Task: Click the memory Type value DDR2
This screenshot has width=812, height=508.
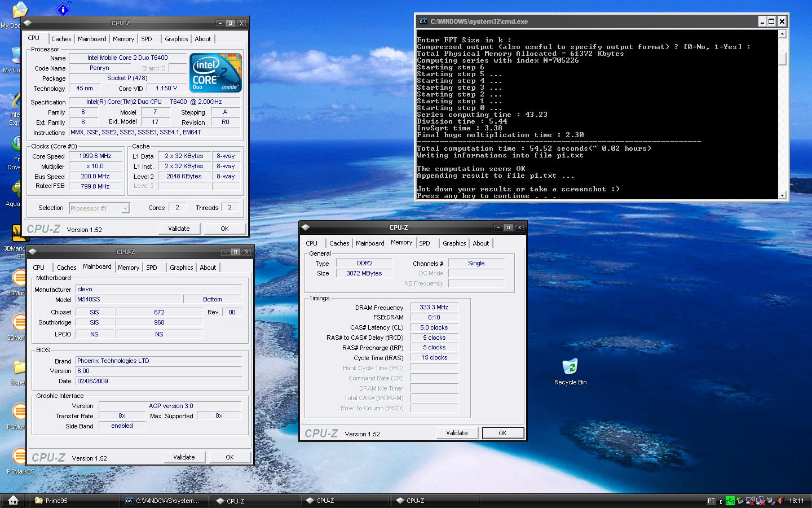Action: (364, 263)
